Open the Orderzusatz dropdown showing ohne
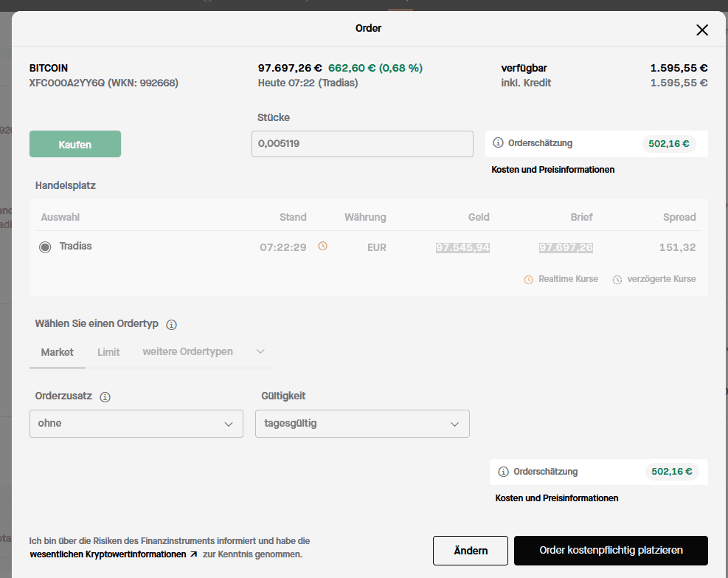 pyautogui.click(x=136, y=424)
